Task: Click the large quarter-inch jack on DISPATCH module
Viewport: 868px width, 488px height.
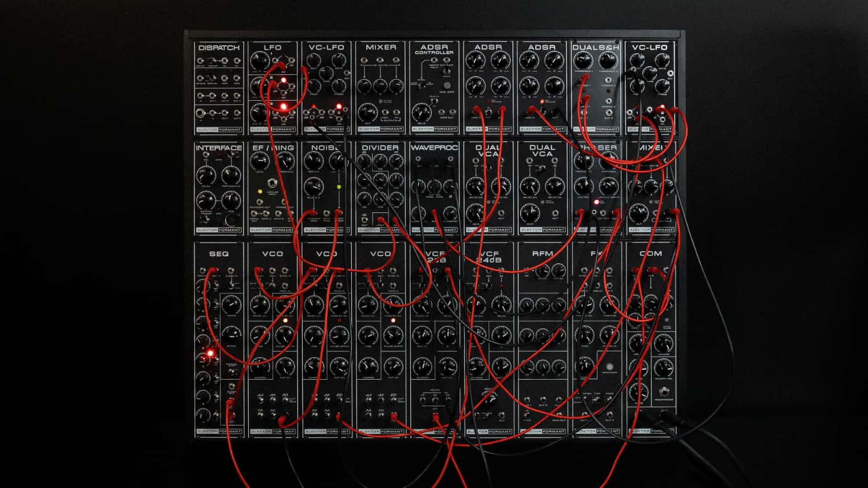Action: pos(201,113)
